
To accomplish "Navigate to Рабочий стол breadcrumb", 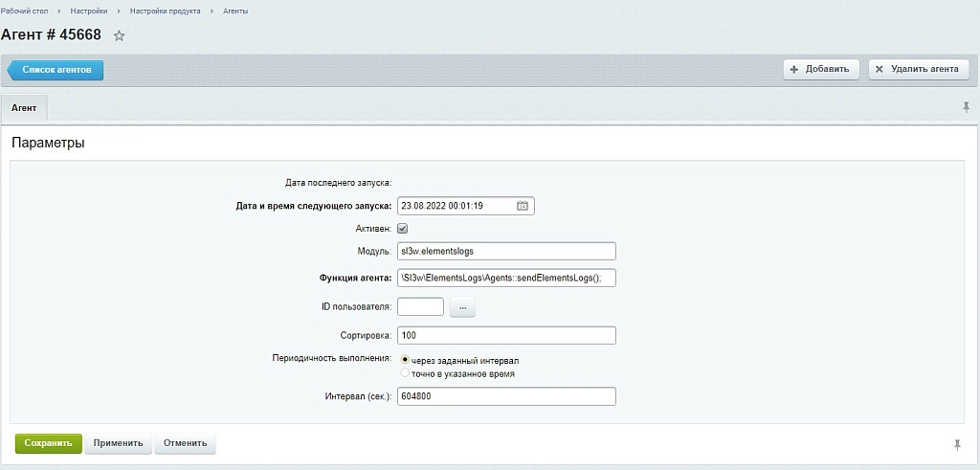I will [x=24, y=11].
